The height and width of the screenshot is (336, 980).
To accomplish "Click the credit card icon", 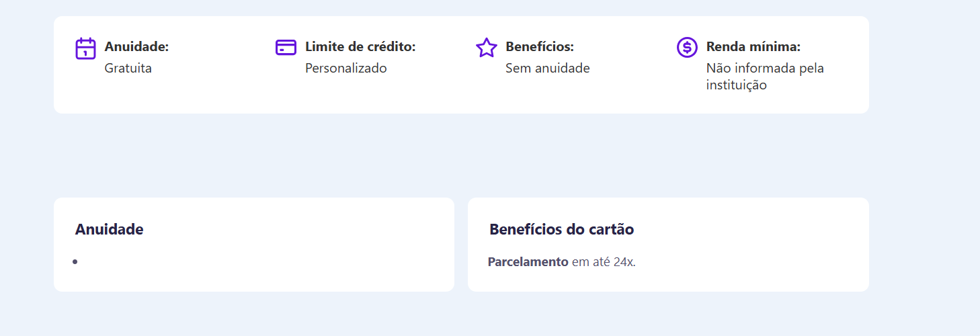I will coord(286,48).
